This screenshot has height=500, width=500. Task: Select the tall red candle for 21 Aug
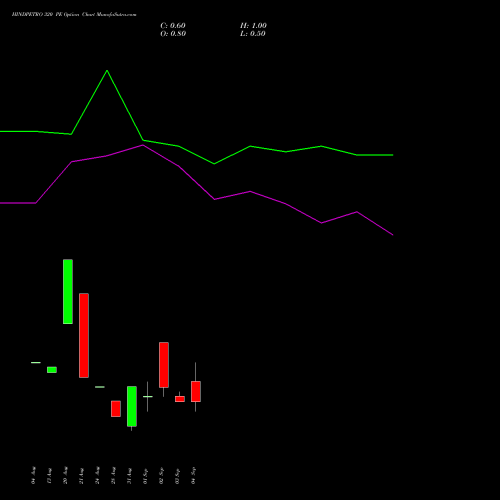[x=84, y=335]
